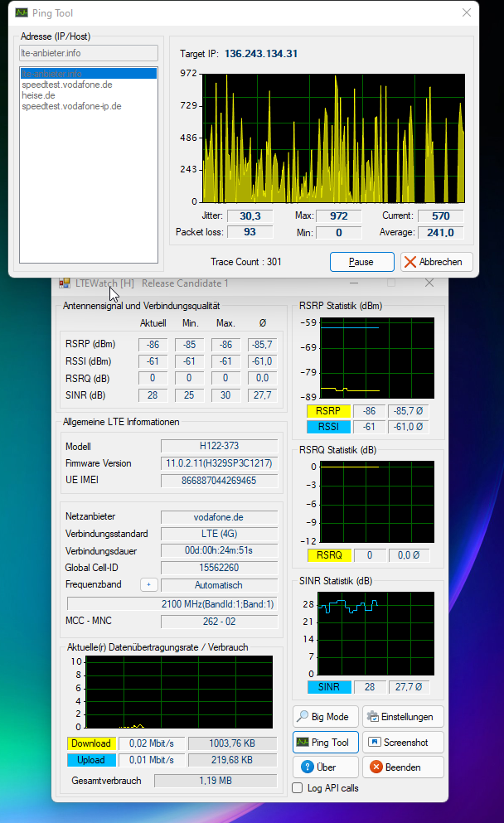Click the yellow RSRP legend swatch

(x=328, y=411)
